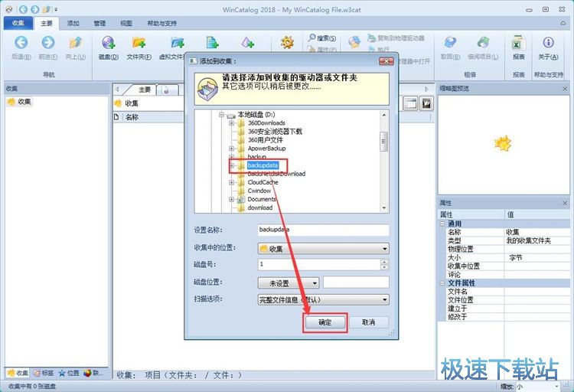Click the dark image view icon in the main panel toolbar

[x=426, y=103]
